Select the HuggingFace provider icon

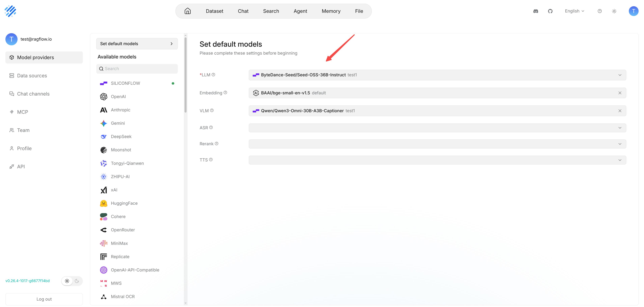point(104,203)
